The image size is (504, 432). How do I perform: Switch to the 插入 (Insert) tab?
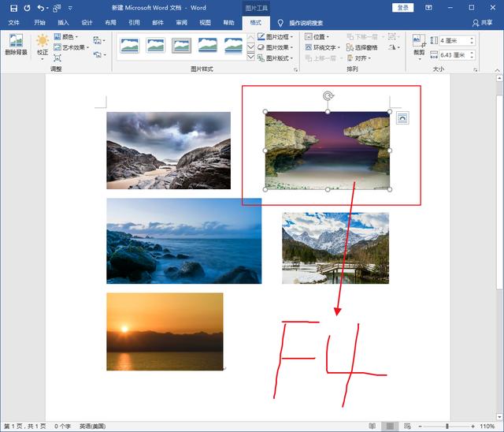pyautogui.click(x=63, y=23)
